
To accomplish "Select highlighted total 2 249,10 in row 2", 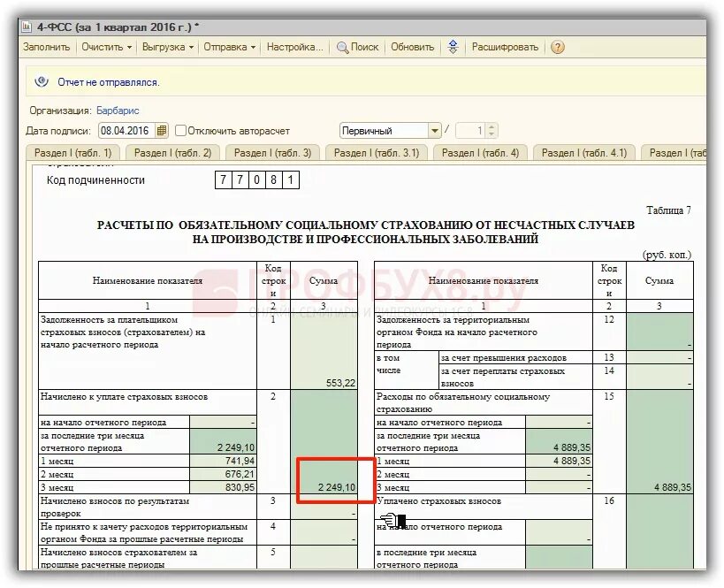I will click(324, 442).
